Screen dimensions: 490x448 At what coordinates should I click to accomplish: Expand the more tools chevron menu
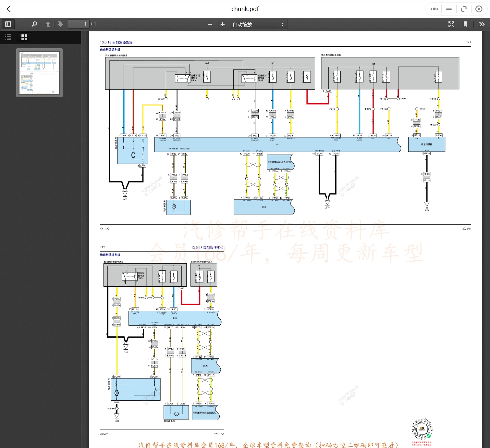tap(482, 24)
